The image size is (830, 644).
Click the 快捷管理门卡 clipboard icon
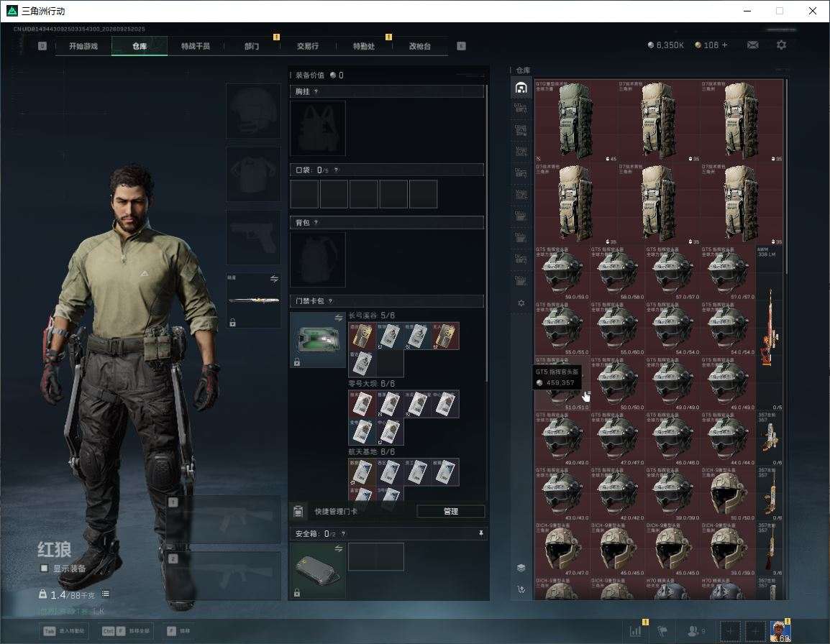[x=298, y=511]
